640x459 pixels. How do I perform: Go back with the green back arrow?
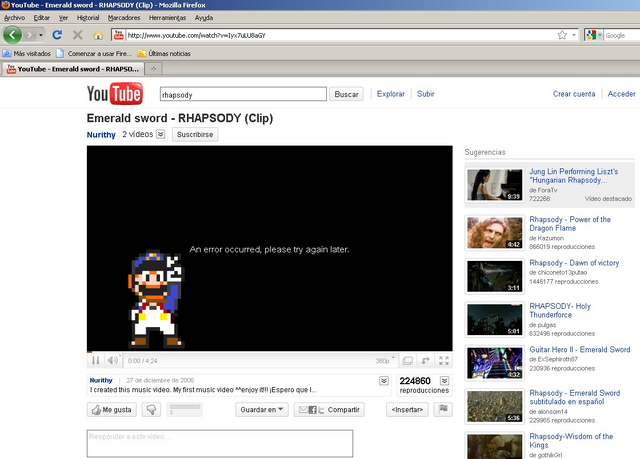click(x=12, y=35)
